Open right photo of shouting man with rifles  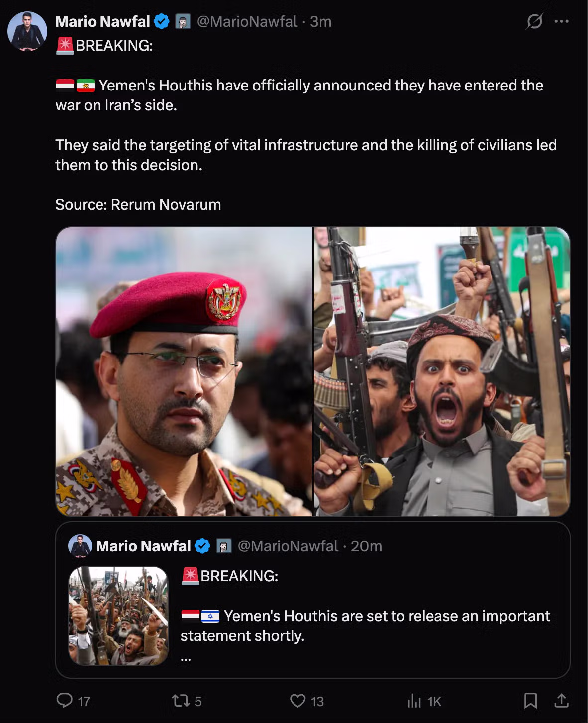coord(442,371)
